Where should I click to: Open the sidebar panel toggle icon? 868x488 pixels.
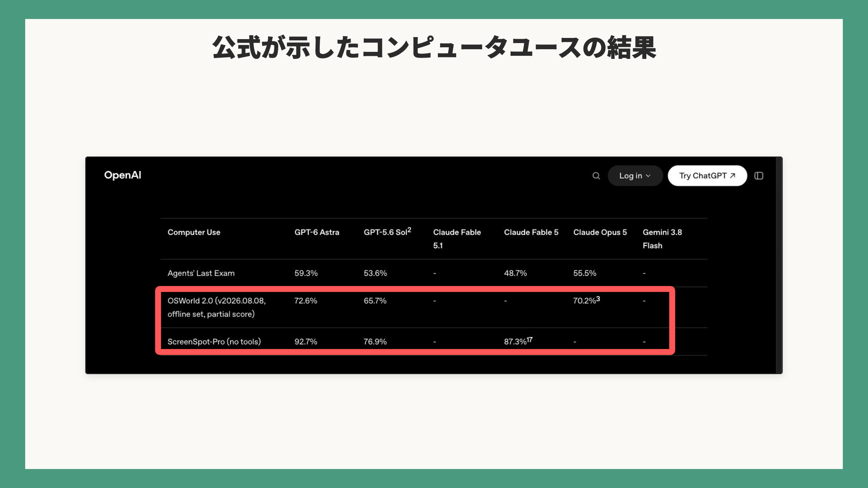[x=759, y=176]
